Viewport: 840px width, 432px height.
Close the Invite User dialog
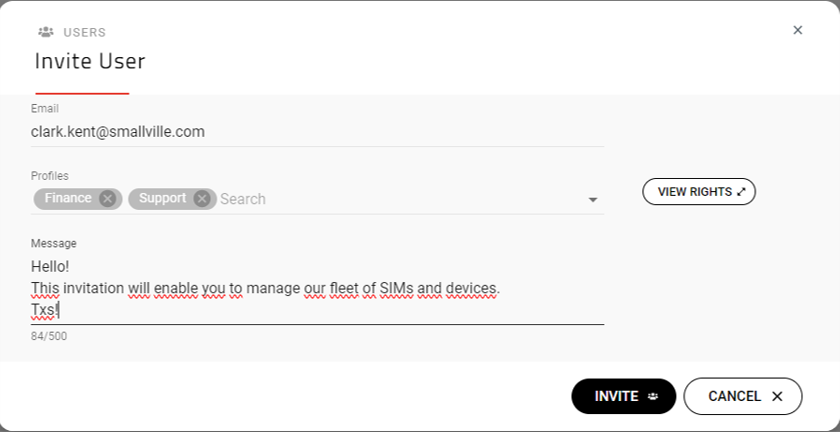point(798,30)
